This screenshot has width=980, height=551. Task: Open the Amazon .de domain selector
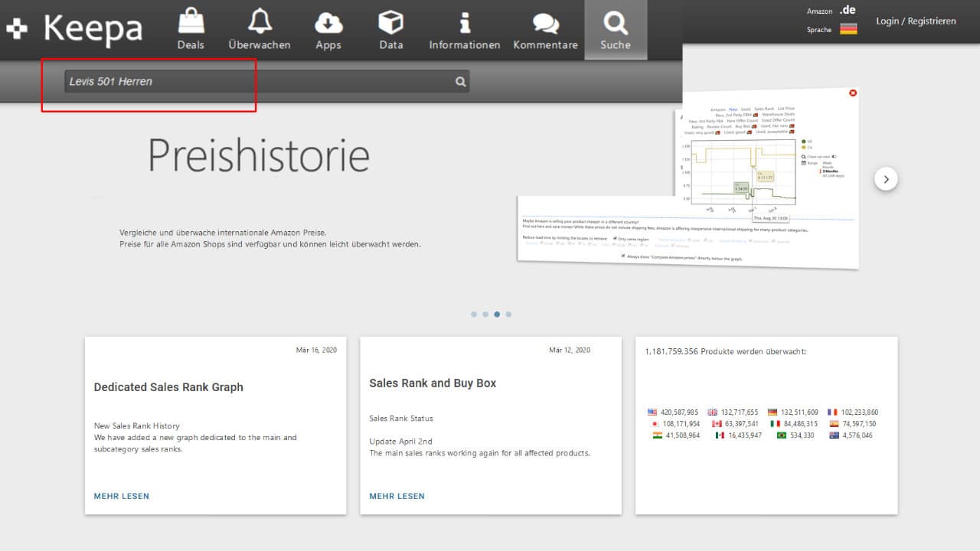coord(847,11)
